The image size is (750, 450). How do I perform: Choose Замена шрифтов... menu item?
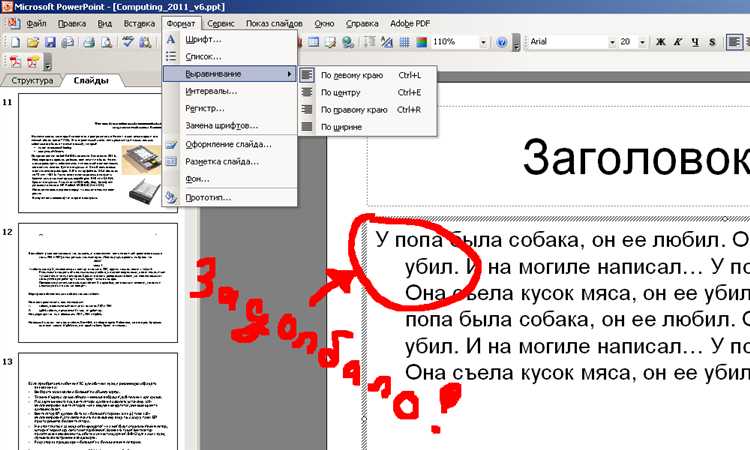pos(230,126)
